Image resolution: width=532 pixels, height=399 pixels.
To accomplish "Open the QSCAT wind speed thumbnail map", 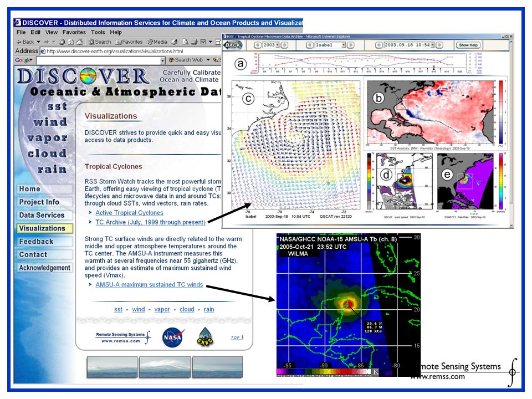I will [x=404, y=181].
